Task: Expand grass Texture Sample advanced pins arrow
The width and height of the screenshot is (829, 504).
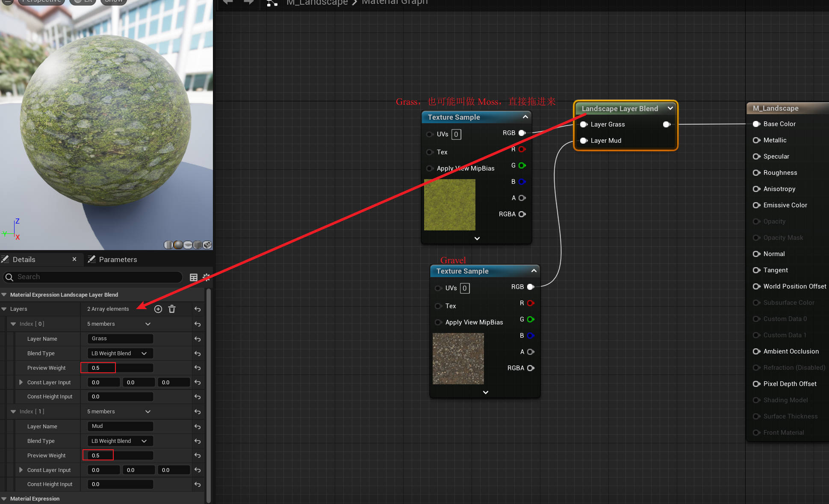Action: coord(477,239)
